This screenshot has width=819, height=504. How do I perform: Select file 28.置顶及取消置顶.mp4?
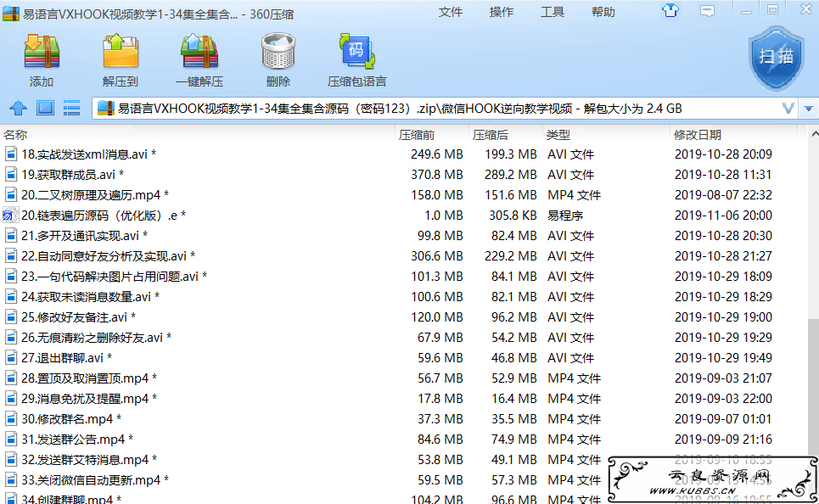(x=89, y=378)
